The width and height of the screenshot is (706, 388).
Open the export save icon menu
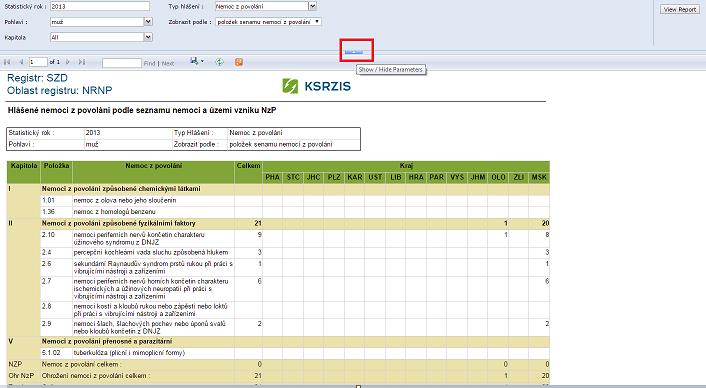pyautogui.click(x=197, y=61)
